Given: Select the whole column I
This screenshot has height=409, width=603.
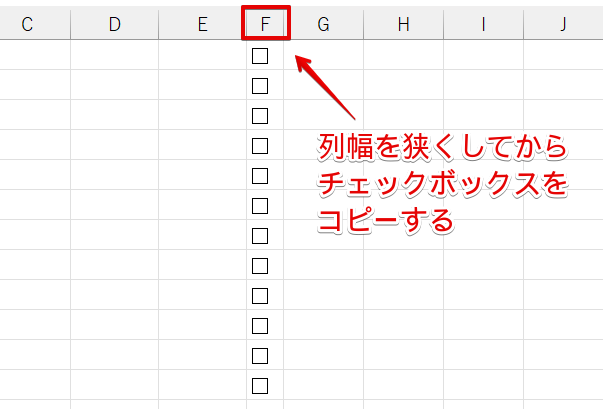Looking at the screenshot, I should coord(483,25).
